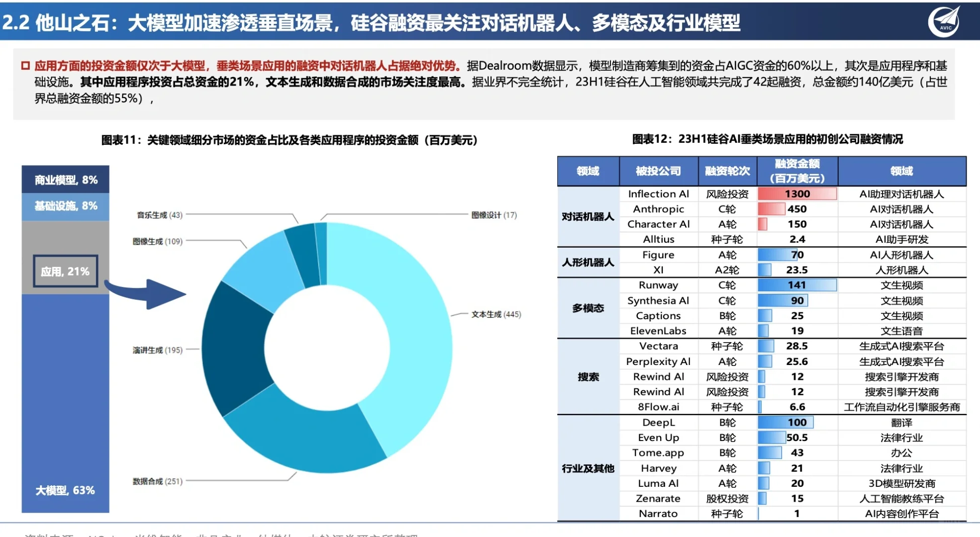Click the 行业及其他 category cell
This screenshot has height=537, width=980.
[x=588, y=468]
